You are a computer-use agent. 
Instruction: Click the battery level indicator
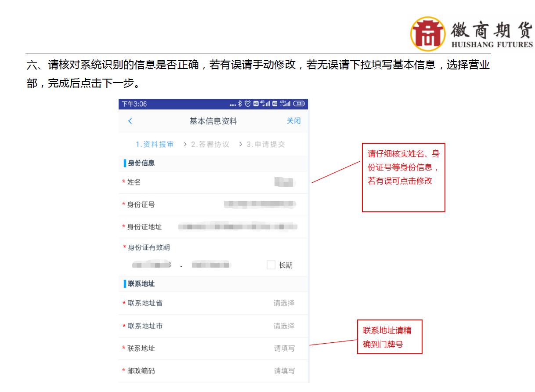[x=300, y=104]
